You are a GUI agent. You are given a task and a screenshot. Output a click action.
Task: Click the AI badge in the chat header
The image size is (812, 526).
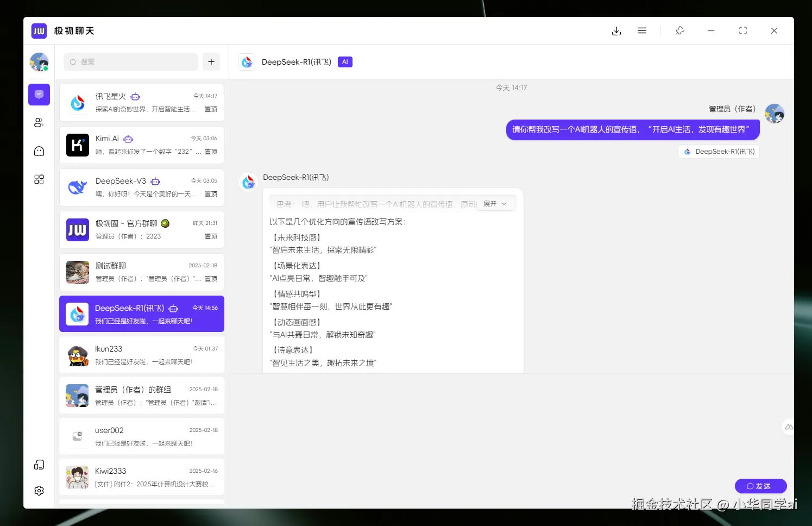(345, 62)
